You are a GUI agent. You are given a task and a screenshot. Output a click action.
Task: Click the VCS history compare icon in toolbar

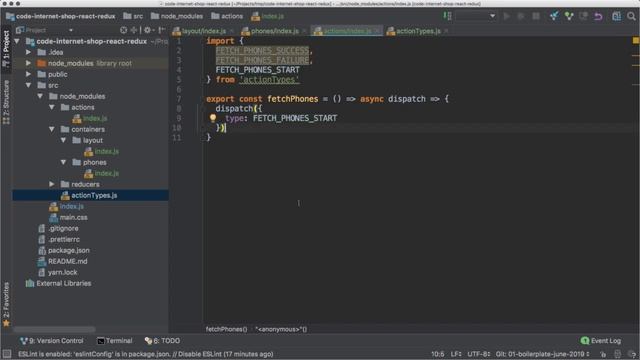pyautogui.click(x=583, y=16)
